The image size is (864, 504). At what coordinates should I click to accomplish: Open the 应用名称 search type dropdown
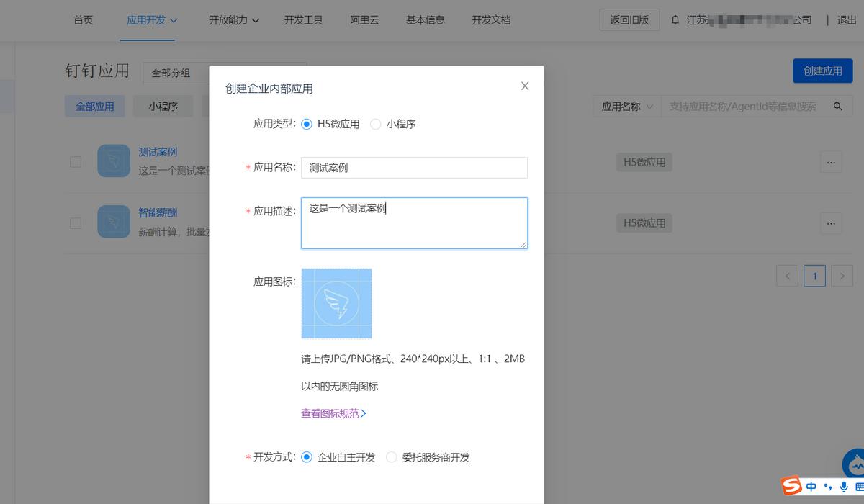pyautogui.click(x=627, y=107)
